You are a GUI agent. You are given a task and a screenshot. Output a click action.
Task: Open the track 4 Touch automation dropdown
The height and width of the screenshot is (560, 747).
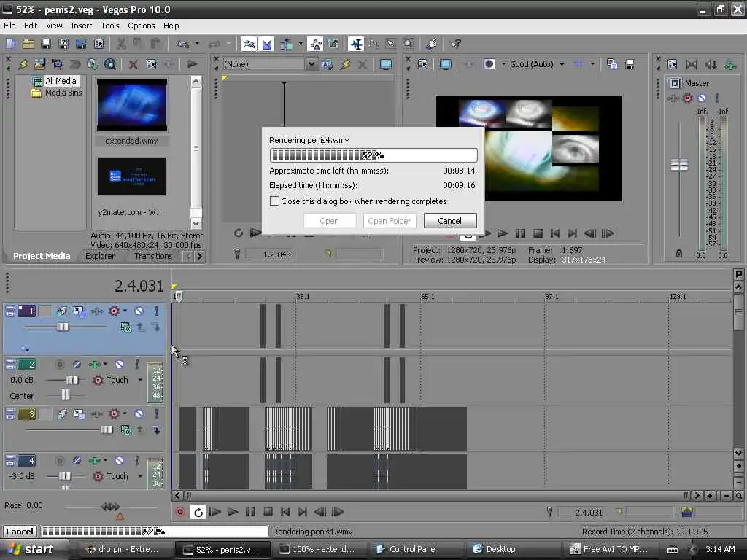point(140,476)
